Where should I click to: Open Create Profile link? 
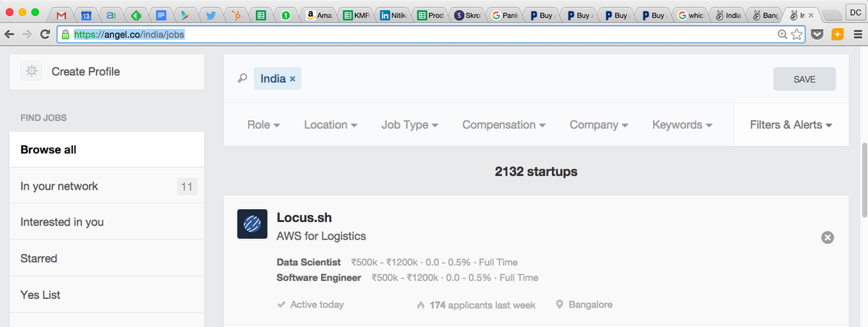coord(85,72)
